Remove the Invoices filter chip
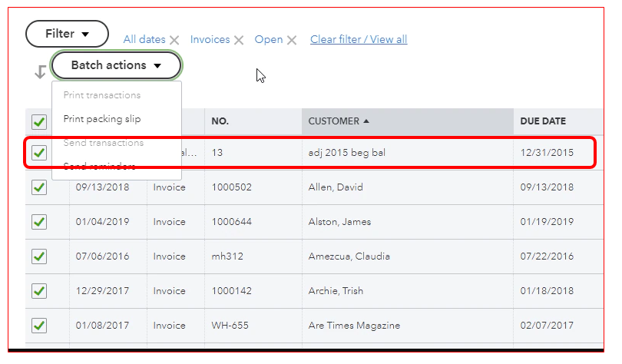The width and height of the screenshot is (622, 364). (x=238, y=40)
